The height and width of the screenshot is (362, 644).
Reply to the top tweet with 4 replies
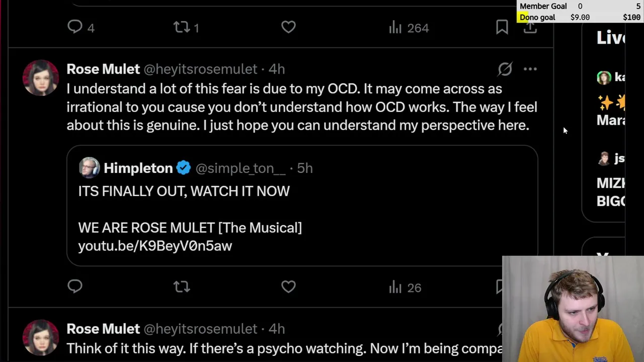pyautogui.click(x=75, y=27)
